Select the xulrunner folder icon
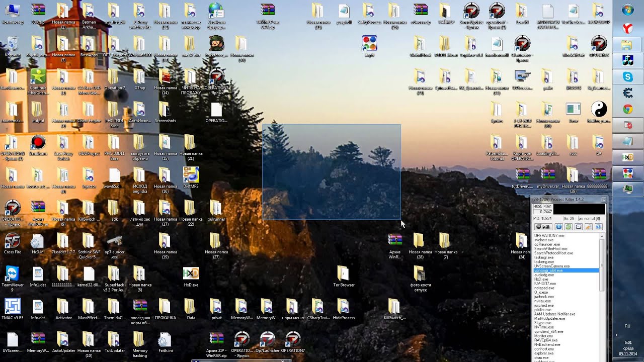This screenshot has width=644, height=362. [216, 211]
